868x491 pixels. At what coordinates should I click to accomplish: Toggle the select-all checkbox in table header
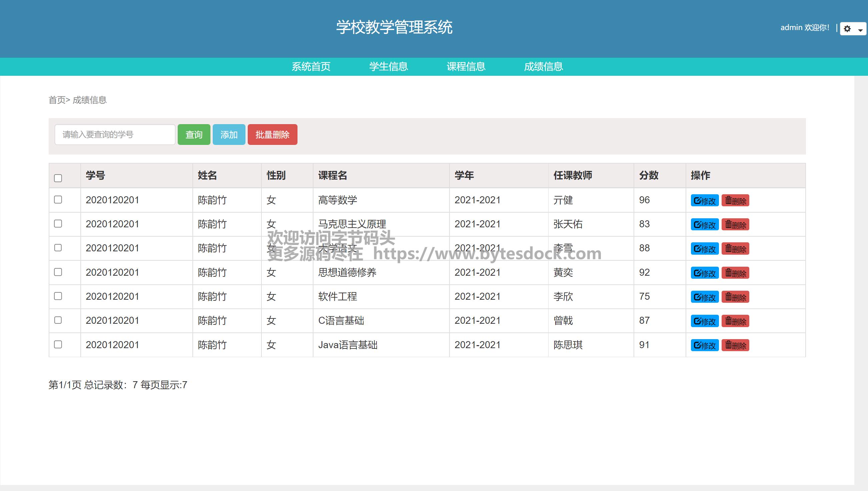[x=58, y=178]
